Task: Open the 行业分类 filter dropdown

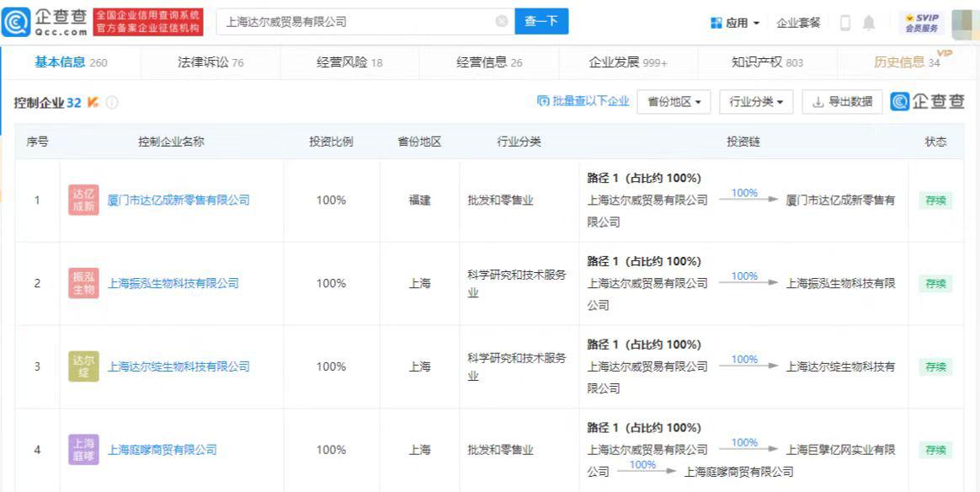Action: 756,101
